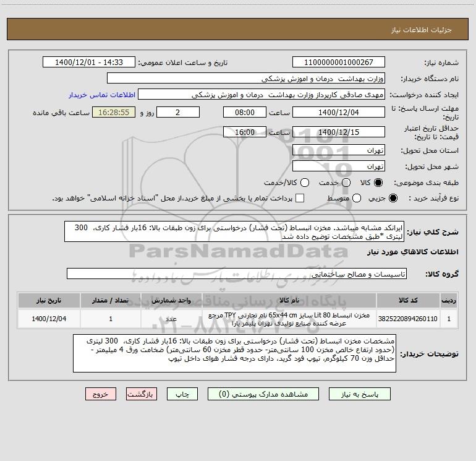Click the product name cell مخزن انبساط Lit 80
Screen dimensions: 476x461
pyautogui.click(x=289, y=319)
